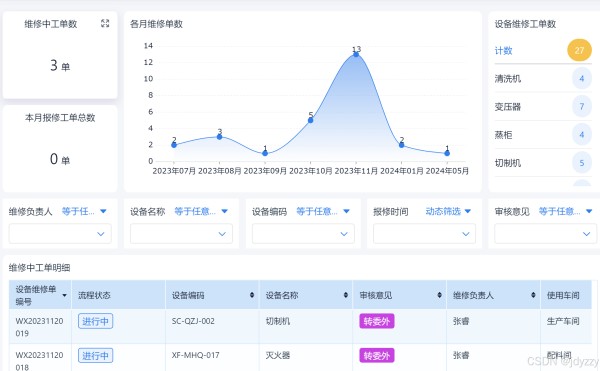Viewport: 600px width, 371px height.
Task: Open the 维修负责人 value select box
Action: (60, 234)
